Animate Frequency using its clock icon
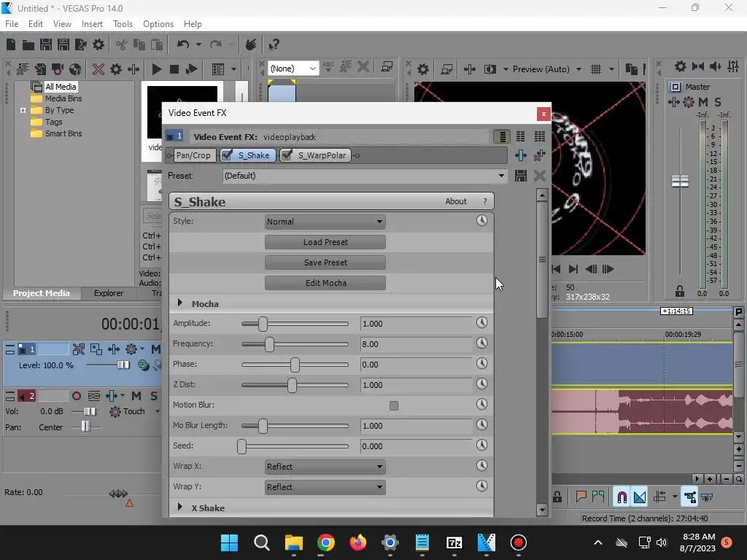Viewport: 747px width, 560px height. [481, 343]
